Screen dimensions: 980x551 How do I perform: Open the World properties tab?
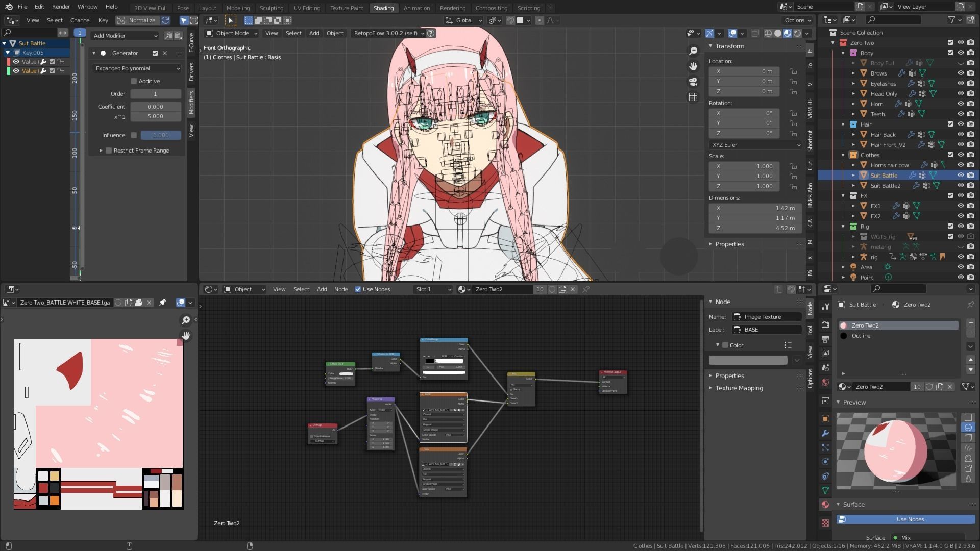(825, 382)
